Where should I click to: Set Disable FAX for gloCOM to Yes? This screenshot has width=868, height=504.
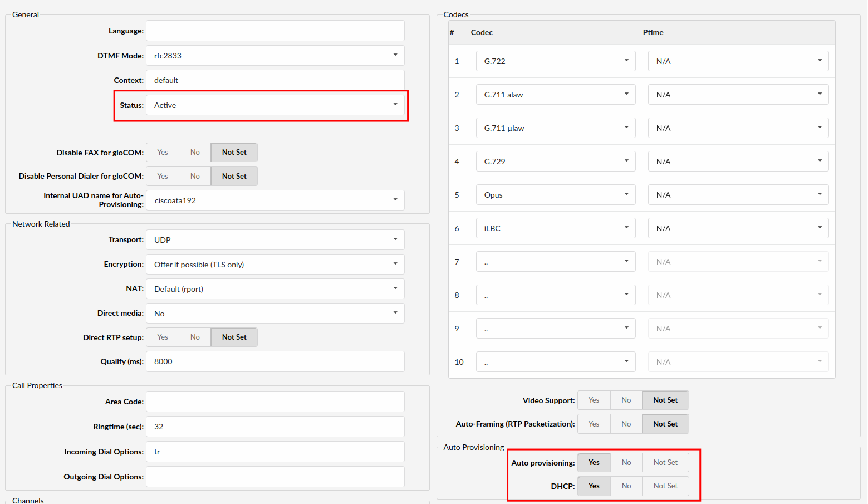pyautogui.click(x=163, y=152)
